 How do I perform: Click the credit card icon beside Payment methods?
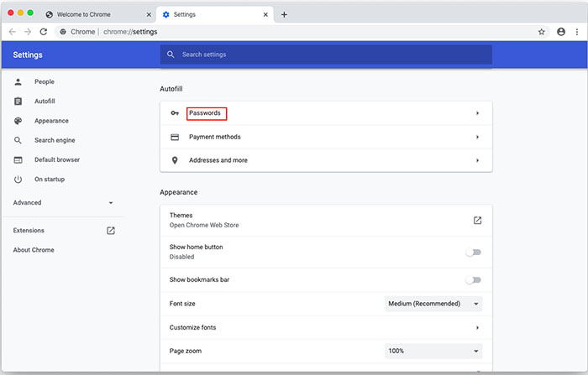[x=175, y=137]
